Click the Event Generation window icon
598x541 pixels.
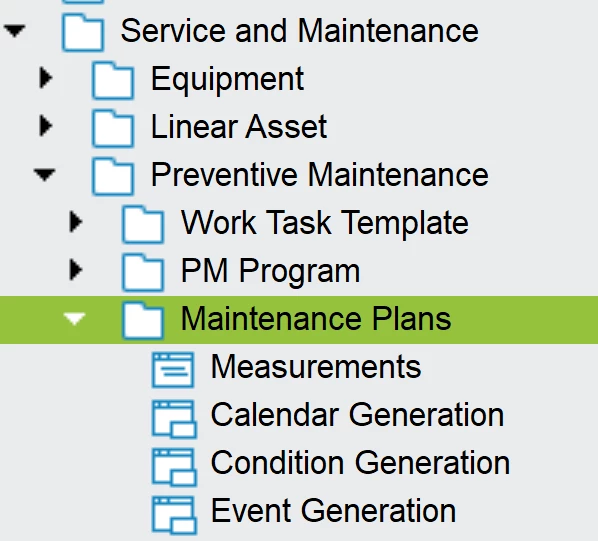[174, 514]
